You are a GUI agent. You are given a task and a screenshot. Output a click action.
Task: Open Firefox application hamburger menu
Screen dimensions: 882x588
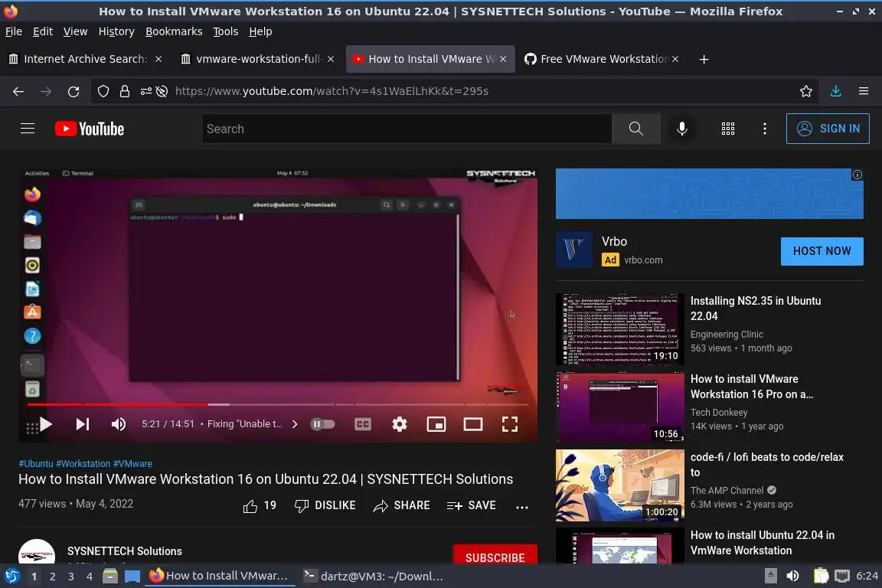[x=864, y=91]
